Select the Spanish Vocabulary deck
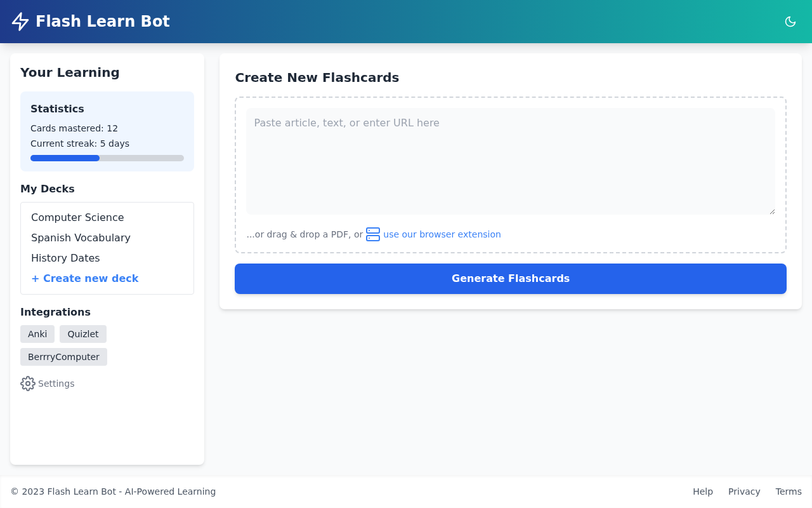The image size is (812, 508). pyautogui.click(x=81, y=237)
